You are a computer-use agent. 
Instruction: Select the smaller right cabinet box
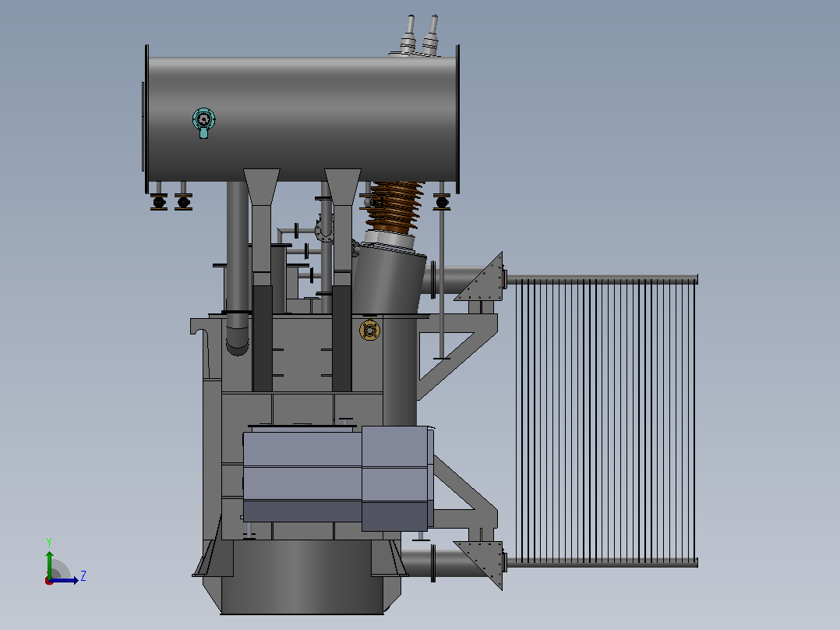397,478
